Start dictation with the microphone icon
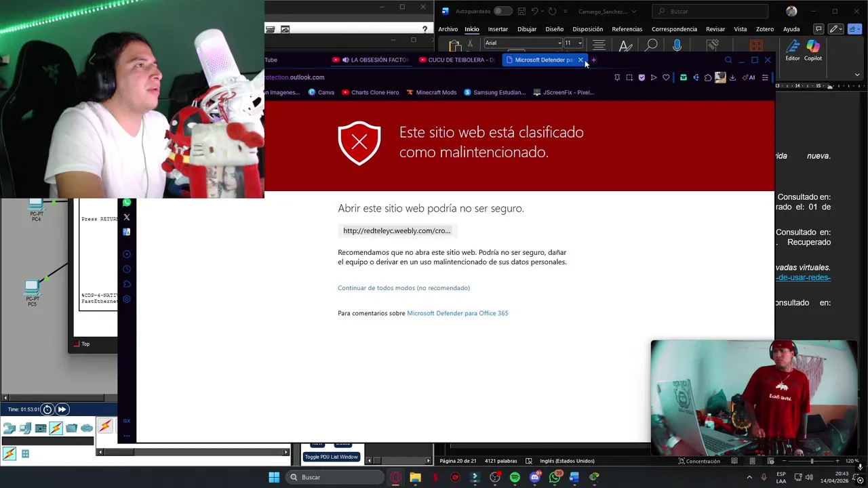This screenshot has width=868, height=488. coord(677,45)
